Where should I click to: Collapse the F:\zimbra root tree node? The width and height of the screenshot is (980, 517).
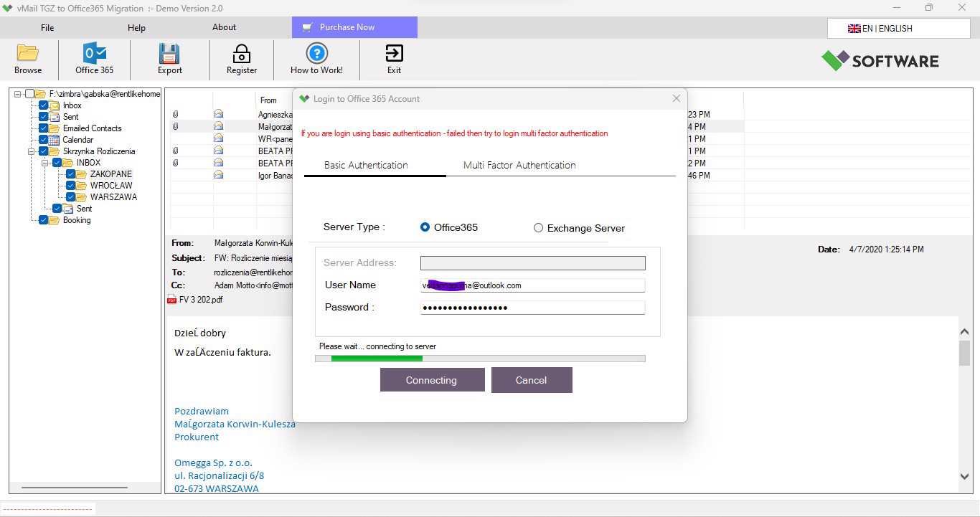click(17, 94)
